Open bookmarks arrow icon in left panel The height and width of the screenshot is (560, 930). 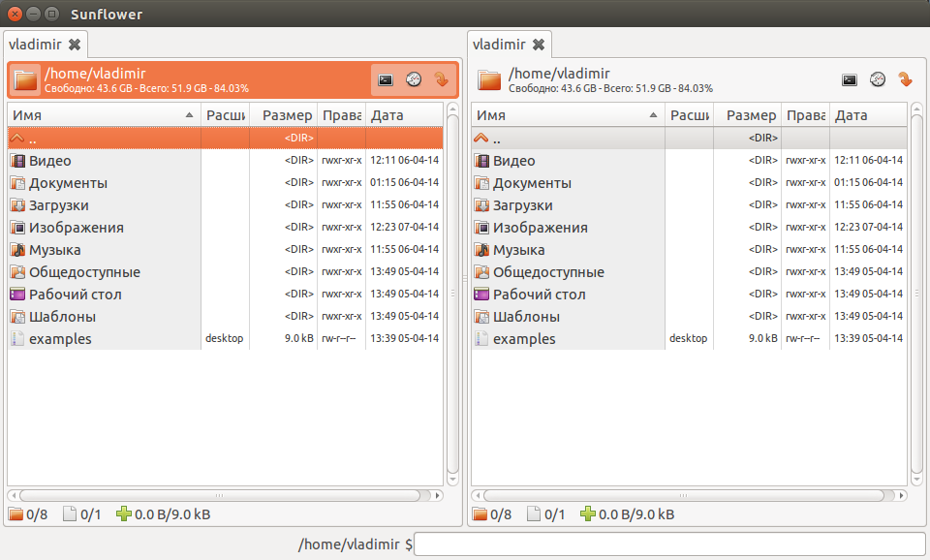pos(442,79)
